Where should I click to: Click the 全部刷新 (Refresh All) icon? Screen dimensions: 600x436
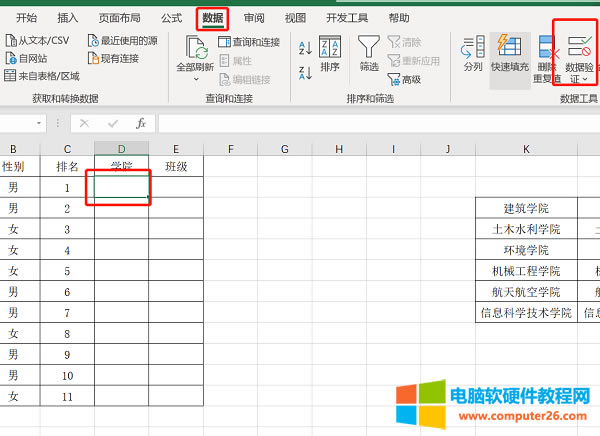click(x=196, y=47)
